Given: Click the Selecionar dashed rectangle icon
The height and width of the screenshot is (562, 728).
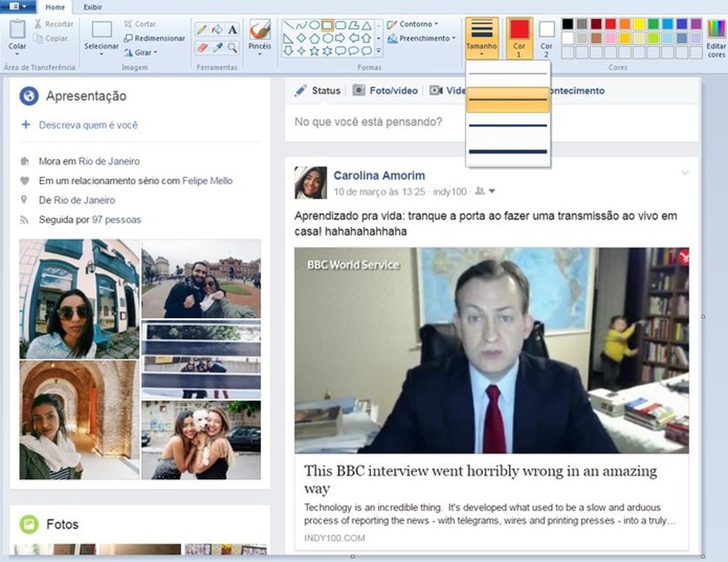Looking at the screenshot, I should pos(101,30).
